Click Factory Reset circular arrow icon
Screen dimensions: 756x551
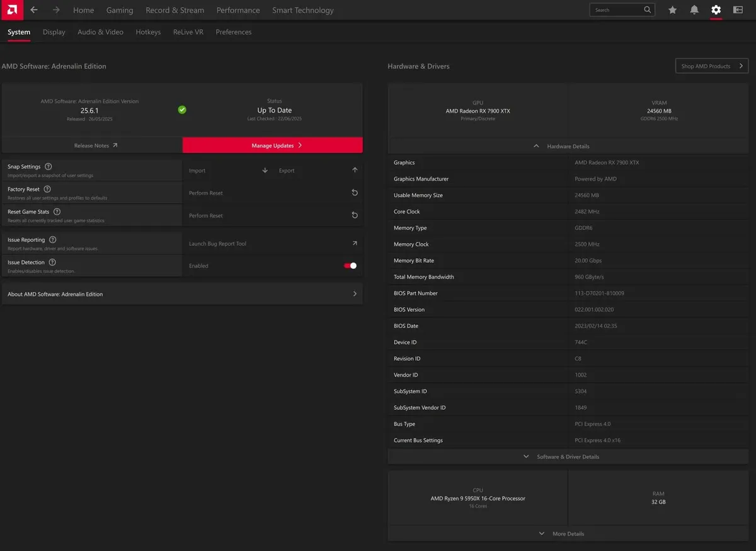(x=355, y=193)
